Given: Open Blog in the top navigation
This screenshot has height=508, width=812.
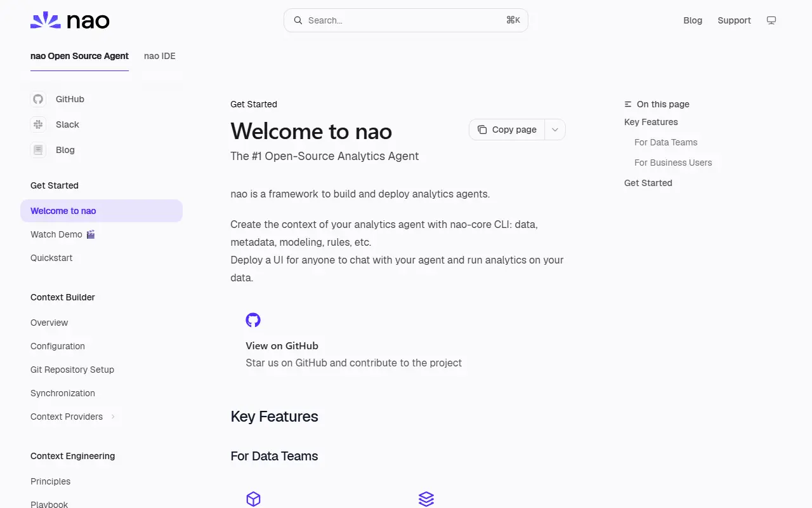Looking at the screenshot, I should (x=693, y=20).
